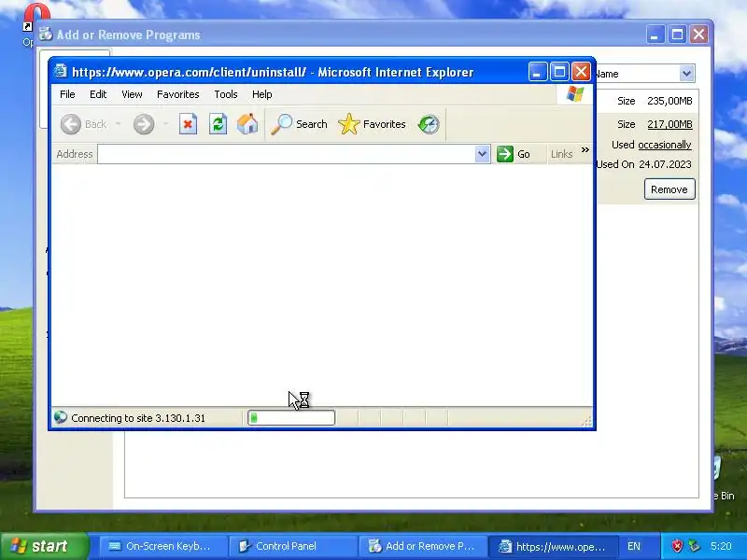This screenshot has width=747, height=560.
Task: Click the Add or Remove Programs title icon
Action: click(45, 35)
